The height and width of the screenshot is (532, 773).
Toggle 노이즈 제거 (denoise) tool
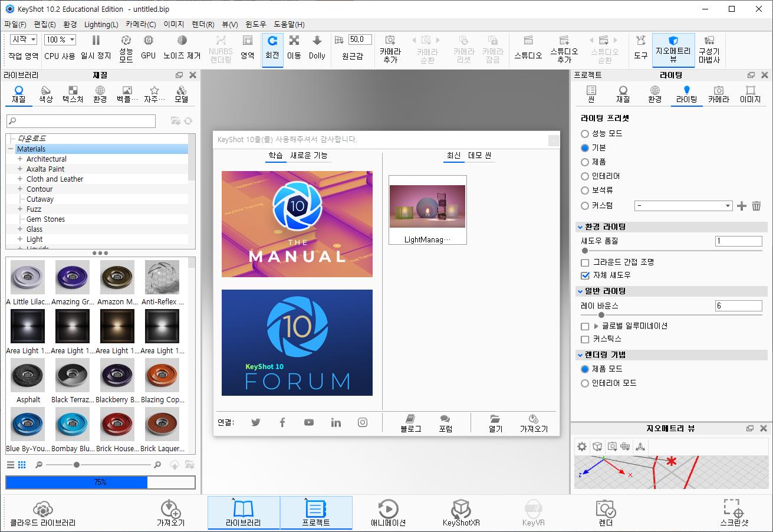182,47
